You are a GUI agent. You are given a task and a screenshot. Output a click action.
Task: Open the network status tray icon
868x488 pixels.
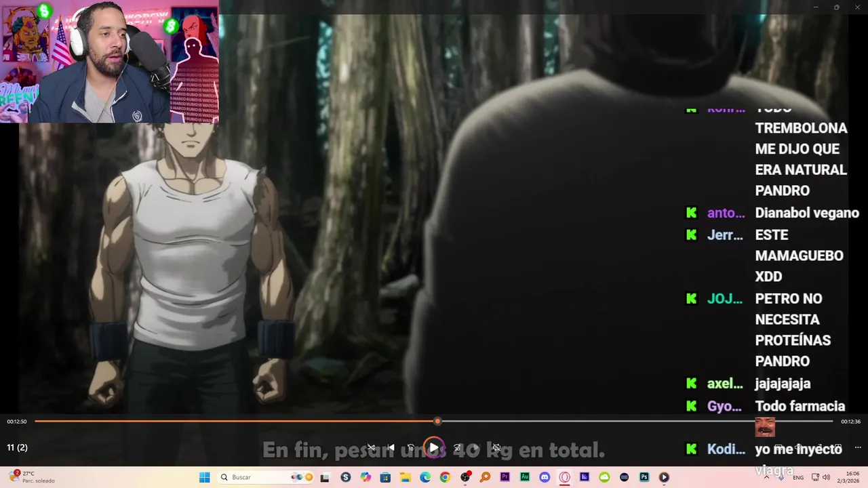tap(816, 477)
